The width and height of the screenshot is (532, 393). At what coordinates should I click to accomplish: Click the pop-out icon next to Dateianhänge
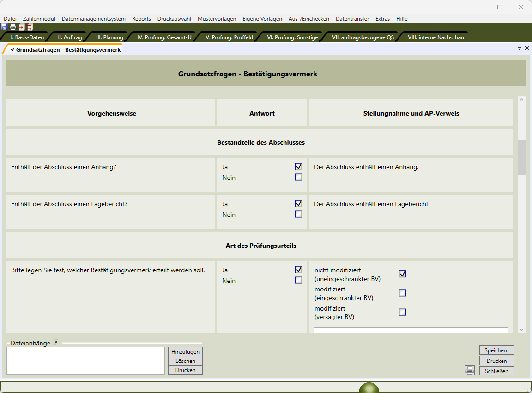click(x=55, y=343)
